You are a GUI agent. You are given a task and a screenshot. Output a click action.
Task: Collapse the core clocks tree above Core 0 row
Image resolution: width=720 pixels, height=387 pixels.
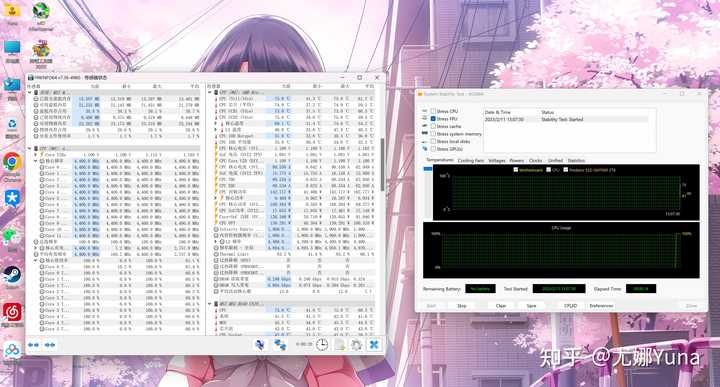point(36,161)
